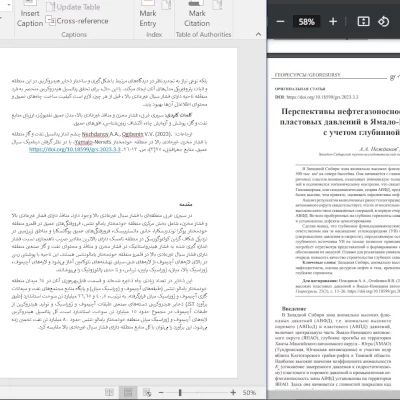Screen dimensions: 400x400
Task: Click the Word zoom slider handle
Action: tap(180, 393)
